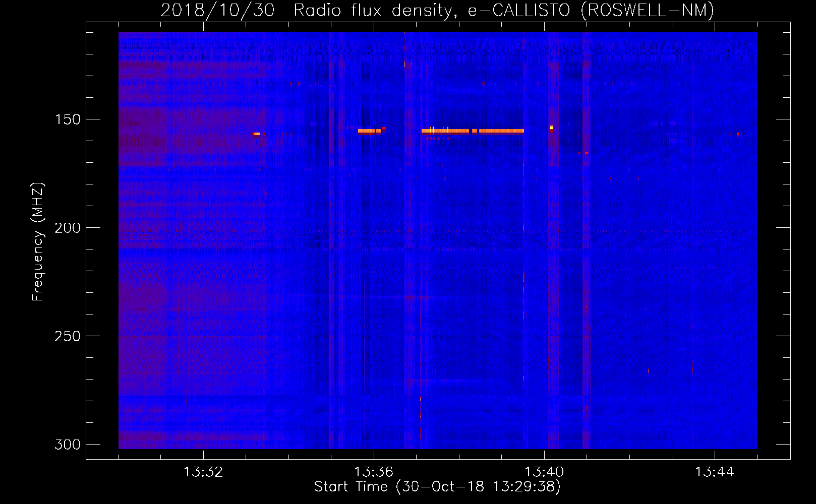
Task: Click the 13:36 time tick label
Action: pos(374,472)
